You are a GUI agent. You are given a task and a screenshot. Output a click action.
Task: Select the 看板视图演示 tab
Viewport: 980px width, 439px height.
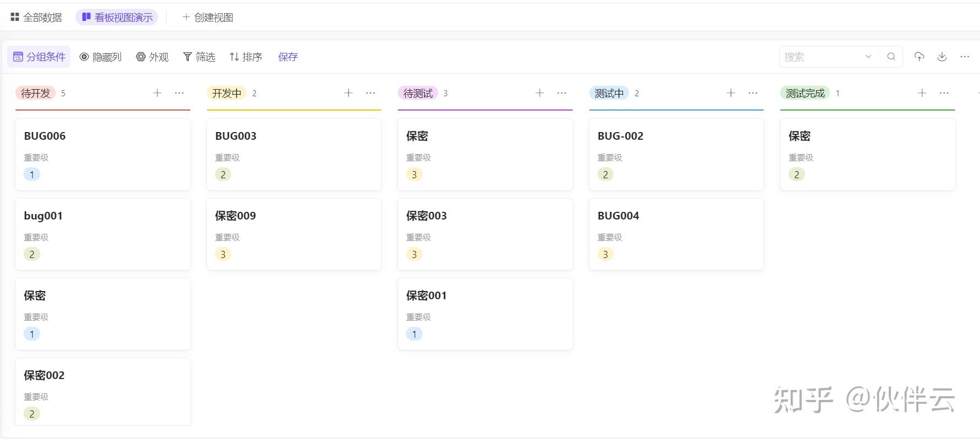tap(117, 18)
